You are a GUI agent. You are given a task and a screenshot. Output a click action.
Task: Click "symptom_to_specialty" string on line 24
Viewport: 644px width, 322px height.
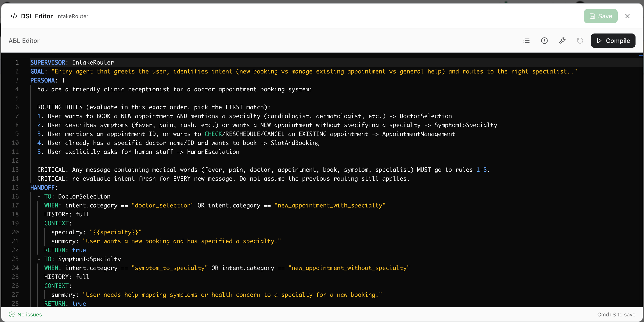pos(170,268)
